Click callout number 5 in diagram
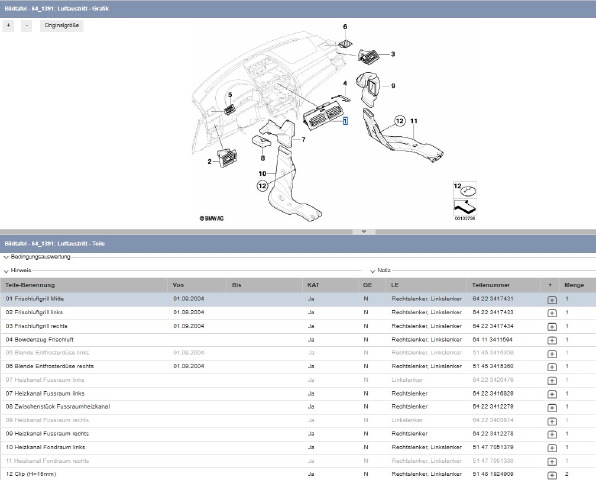The image size is (596, 480). pyautogui.click(x=230, y=95)
